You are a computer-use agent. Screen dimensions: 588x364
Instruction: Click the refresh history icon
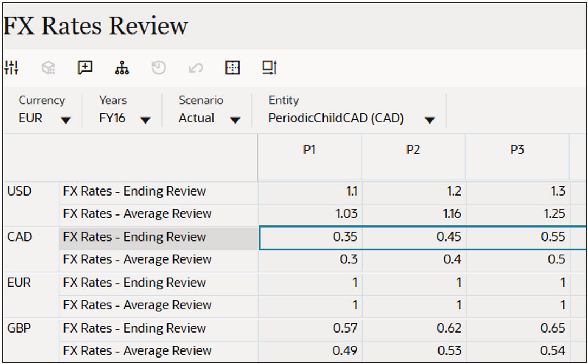pyautogui.click(x=159, y=67)
